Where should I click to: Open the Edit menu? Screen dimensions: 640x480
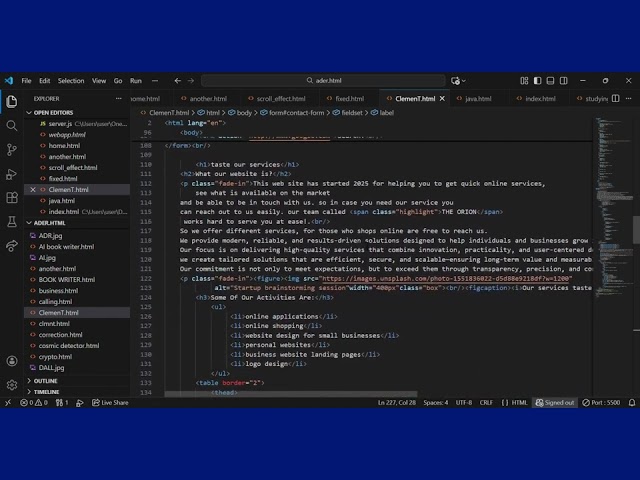coord(44,81)
